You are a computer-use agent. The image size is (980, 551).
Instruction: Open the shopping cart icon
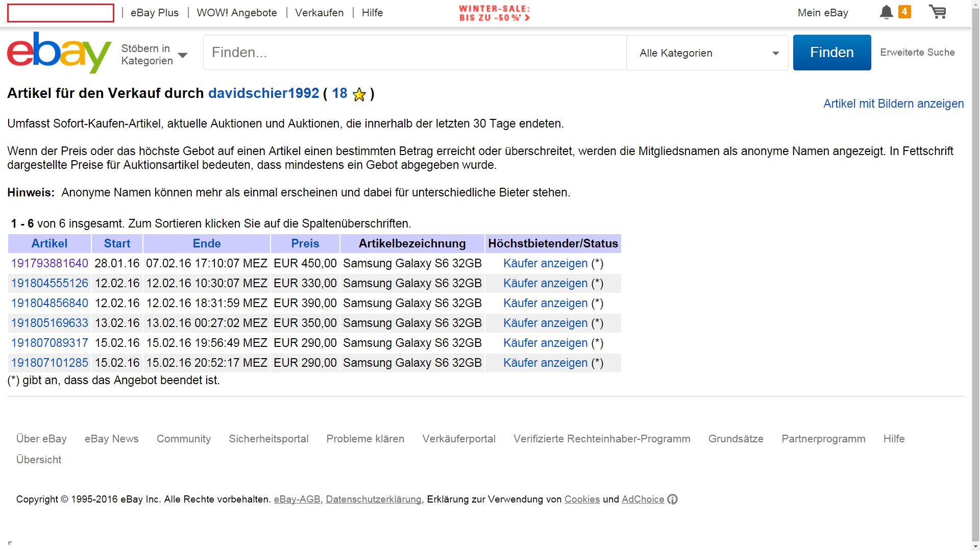(937, 12)
